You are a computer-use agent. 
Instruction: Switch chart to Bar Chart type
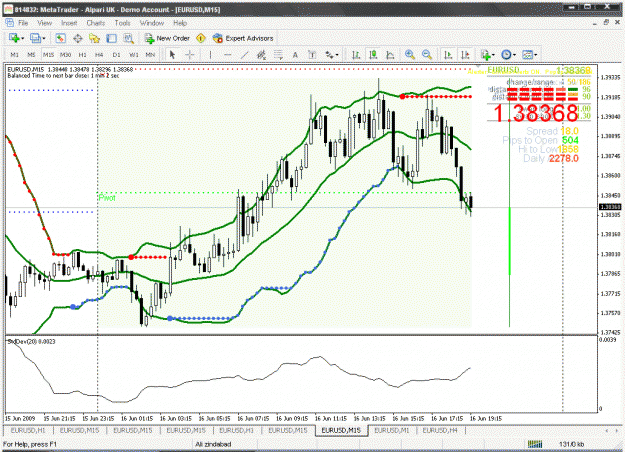coord(356,55)
